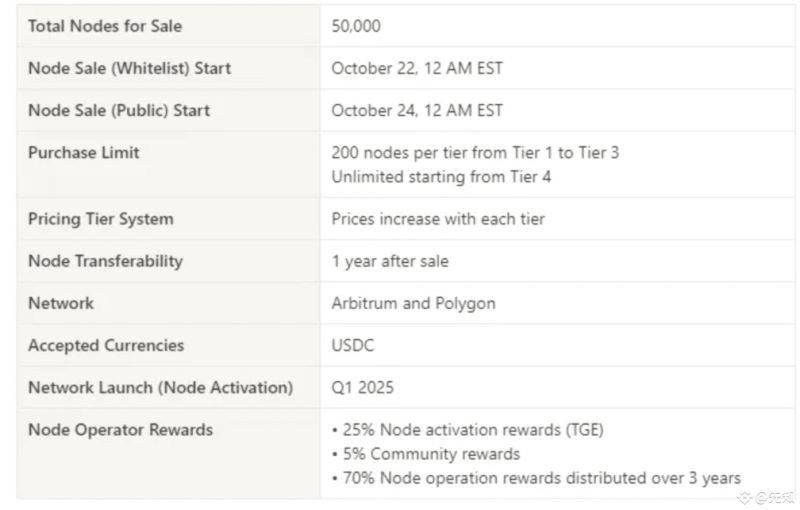Click "200 nodes per tier" text line
Screen dimensions: 800x510
pos(475,153)
